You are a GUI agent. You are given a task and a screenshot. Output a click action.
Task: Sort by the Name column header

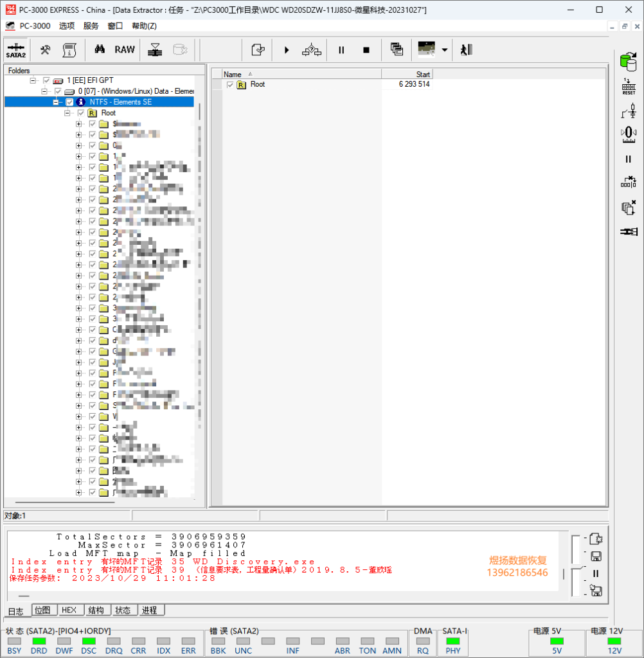pyautogui.click(x=301, y=75)
